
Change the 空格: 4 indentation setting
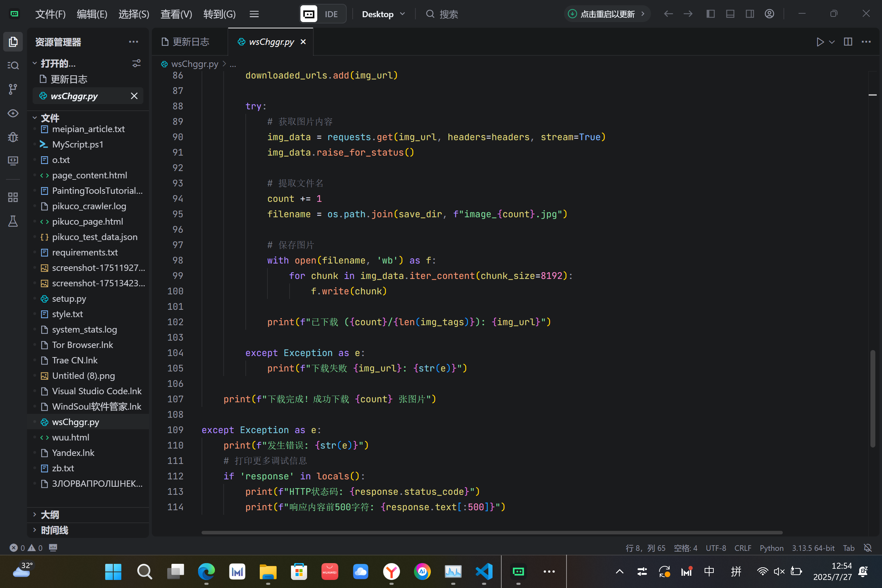685,548
